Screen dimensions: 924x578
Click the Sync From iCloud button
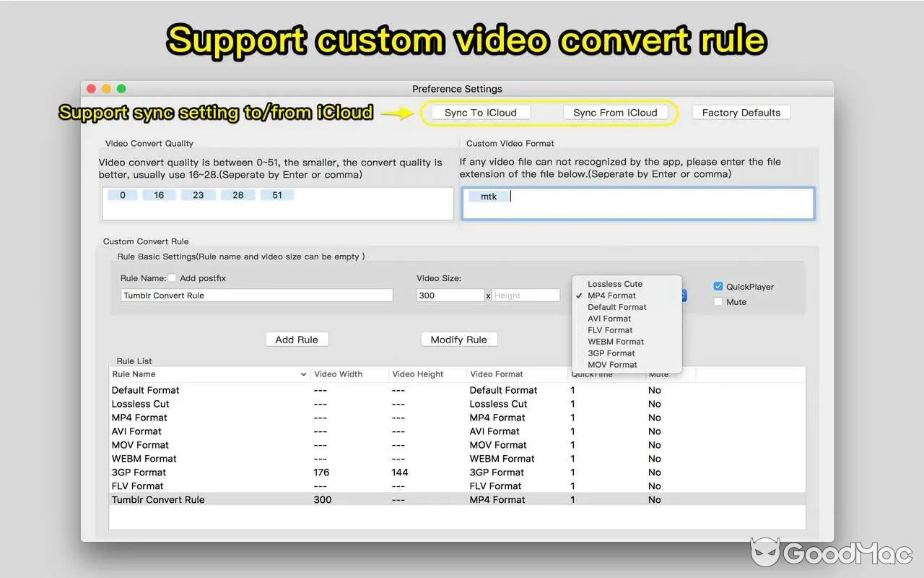(x=617, y=112)
